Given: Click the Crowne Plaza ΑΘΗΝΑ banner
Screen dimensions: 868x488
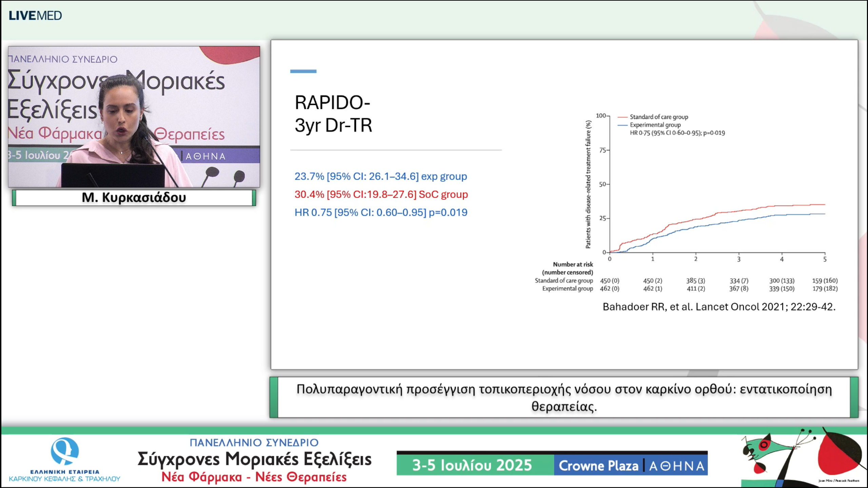Looking at the screenshot, I should (x=631, y=466).
